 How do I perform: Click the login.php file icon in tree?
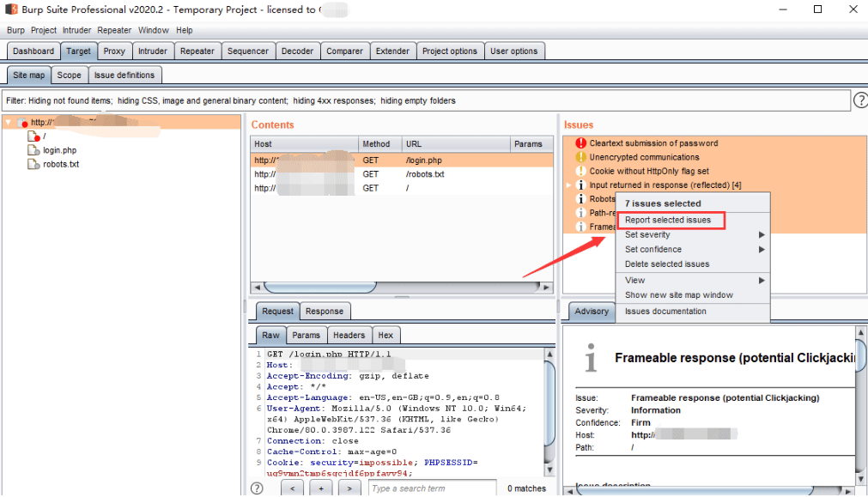click(x=33, y=150)
